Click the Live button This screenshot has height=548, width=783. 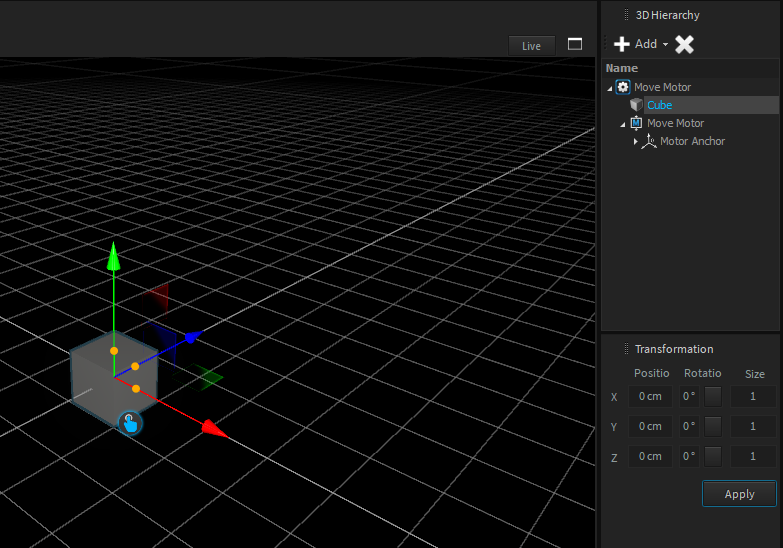pyautogui.click(x=531, y=46)
